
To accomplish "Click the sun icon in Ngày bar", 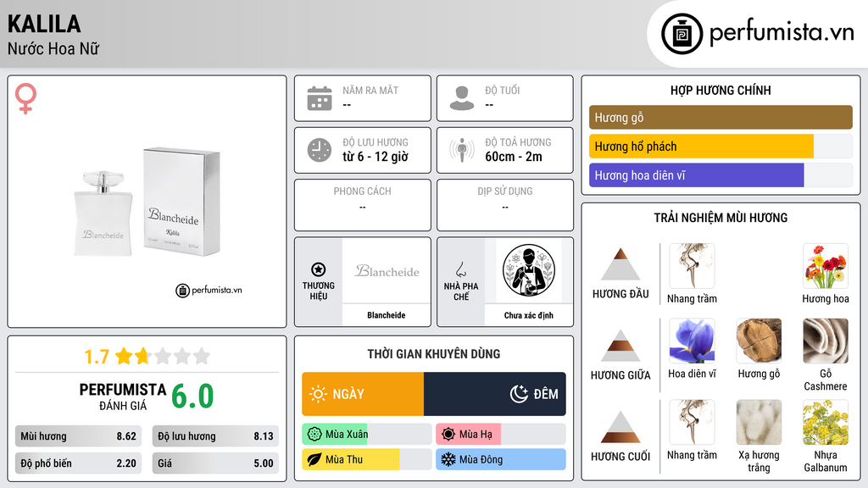I will coord(318,394).
